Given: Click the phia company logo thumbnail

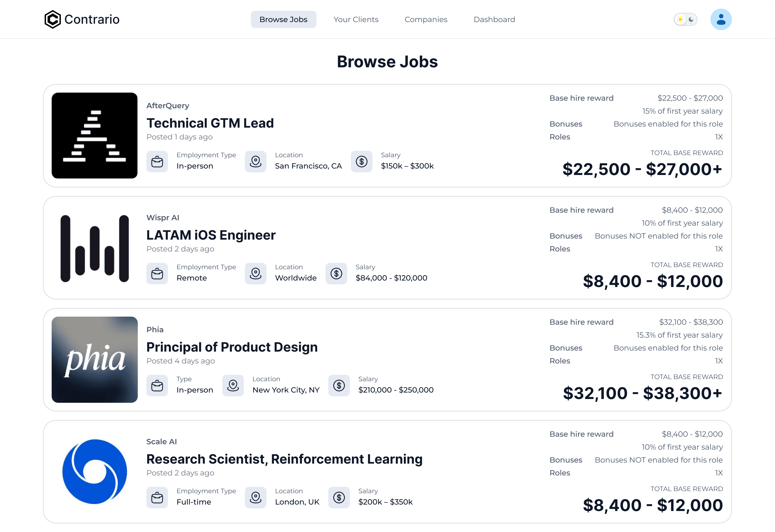Looking at the screenshot, I should (x=95, y=359).
